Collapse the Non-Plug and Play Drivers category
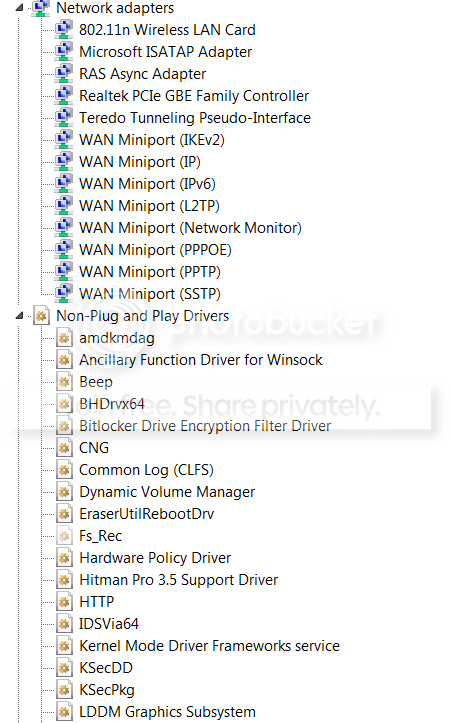Viewport: 453px width, 723px height. click(x=19, y=316)
